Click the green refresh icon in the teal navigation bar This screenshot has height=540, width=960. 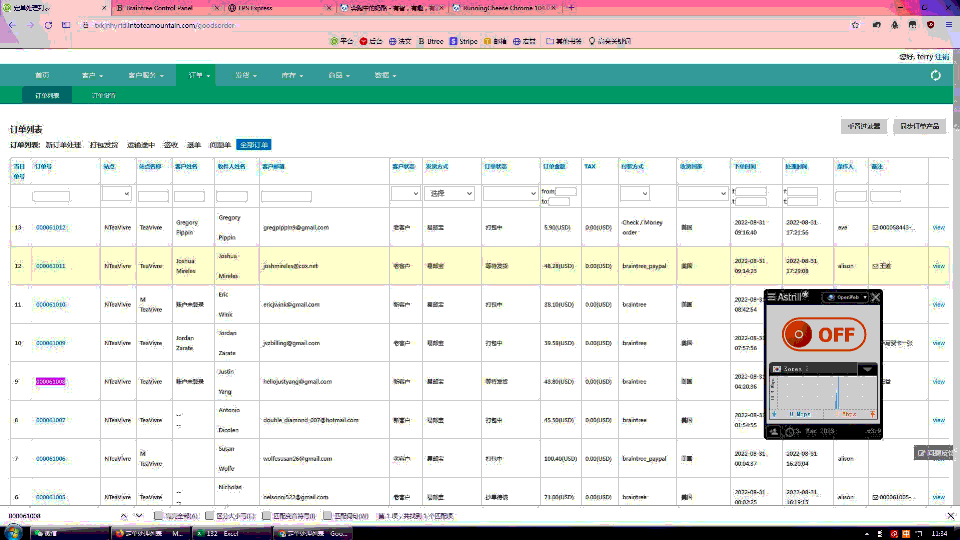tap(936, 75)
